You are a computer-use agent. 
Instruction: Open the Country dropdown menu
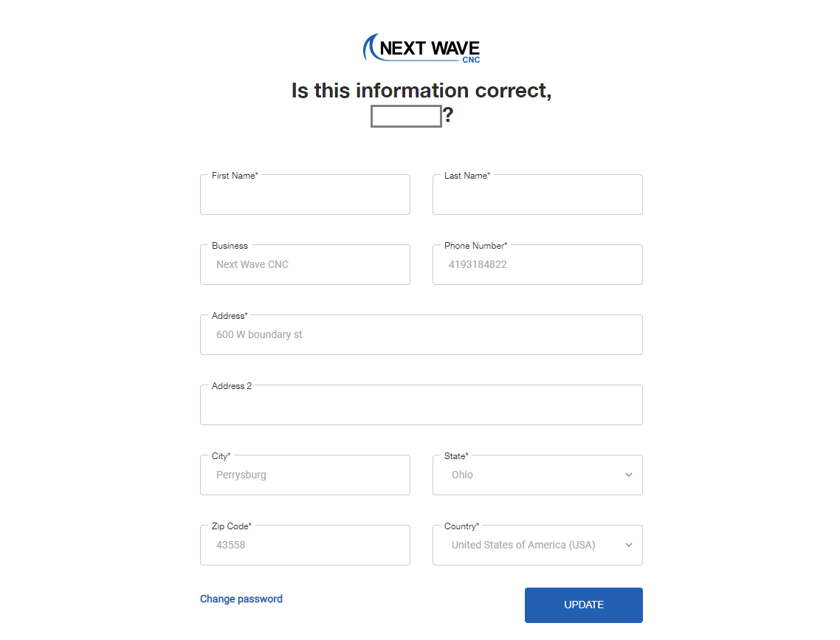[528, 546]
